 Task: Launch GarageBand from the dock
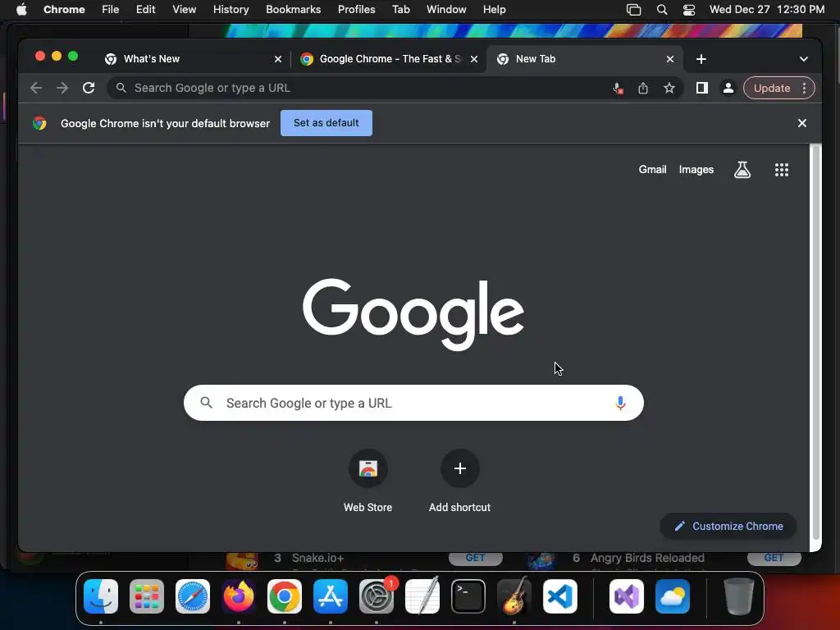click(514, 596)
